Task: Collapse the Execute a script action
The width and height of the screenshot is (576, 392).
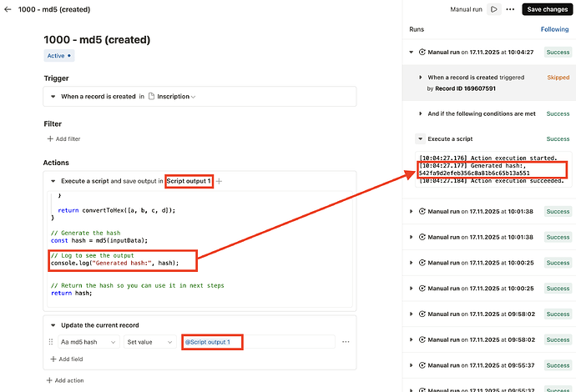Action: pos(53,181)
